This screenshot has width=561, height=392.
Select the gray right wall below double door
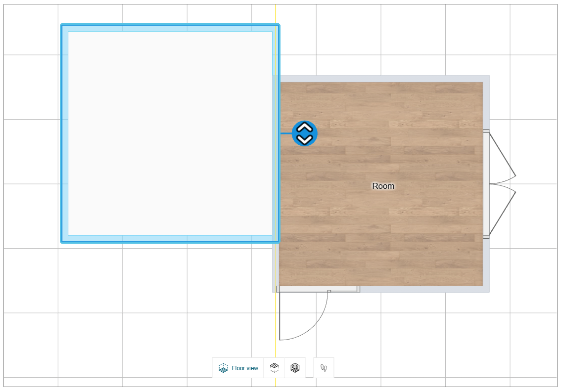pyautogui.click(x=486, y=264)
